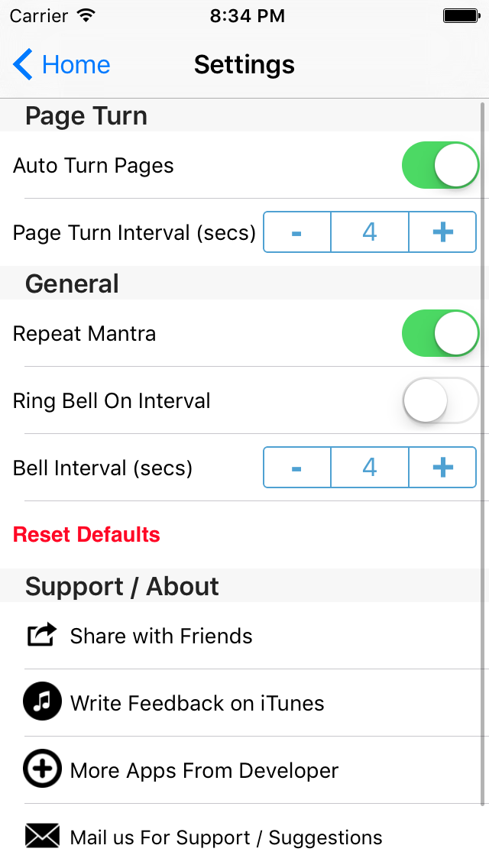The height and width of the screenshot is (868, 489).
Task: Increase Page Turn Interval with plus button
Action: (x=442, y=232)
